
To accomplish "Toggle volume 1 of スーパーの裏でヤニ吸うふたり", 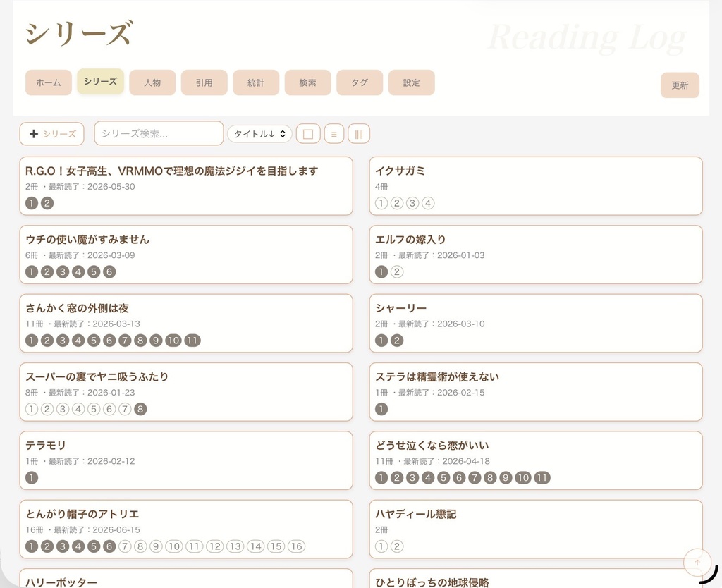I will point(31,409).
